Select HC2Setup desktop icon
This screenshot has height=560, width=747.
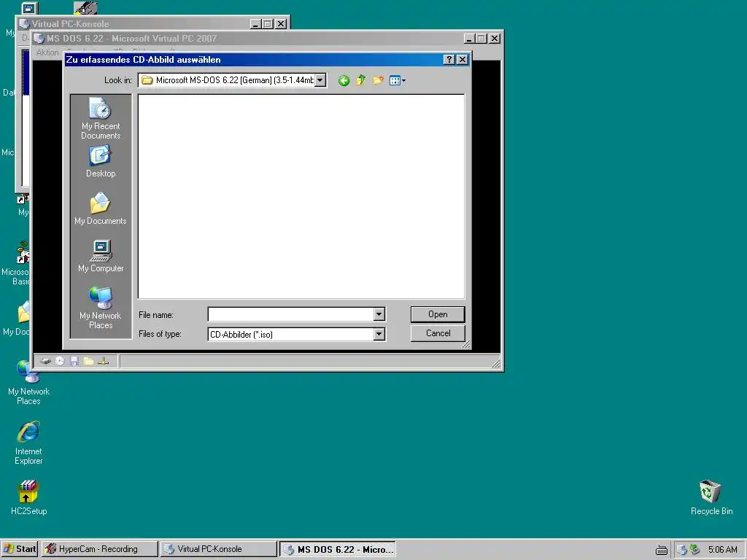[28, 497]
